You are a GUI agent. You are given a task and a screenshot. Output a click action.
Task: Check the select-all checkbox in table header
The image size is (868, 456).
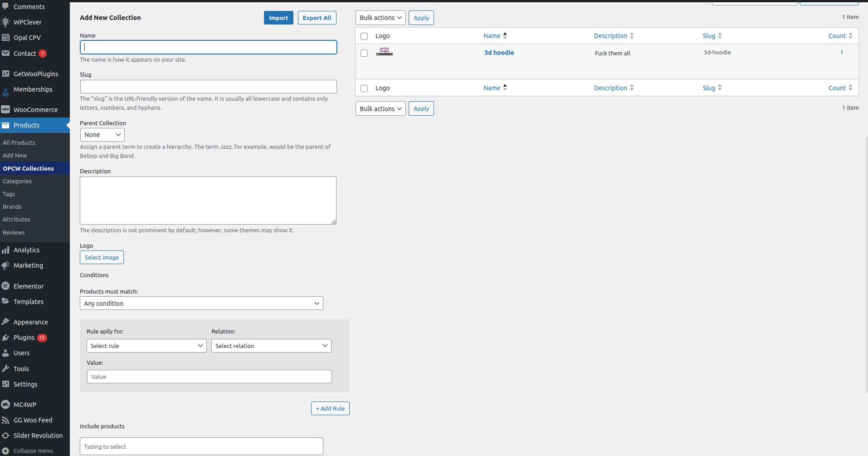364,36
